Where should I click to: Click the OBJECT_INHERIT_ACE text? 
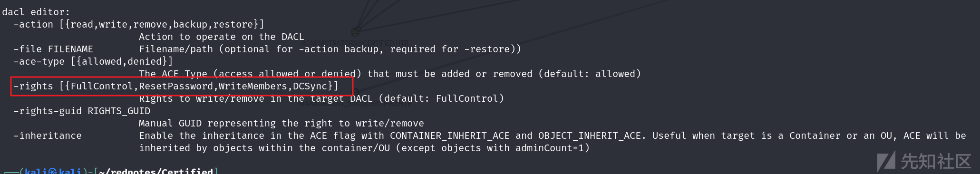(x=590, y=135)
